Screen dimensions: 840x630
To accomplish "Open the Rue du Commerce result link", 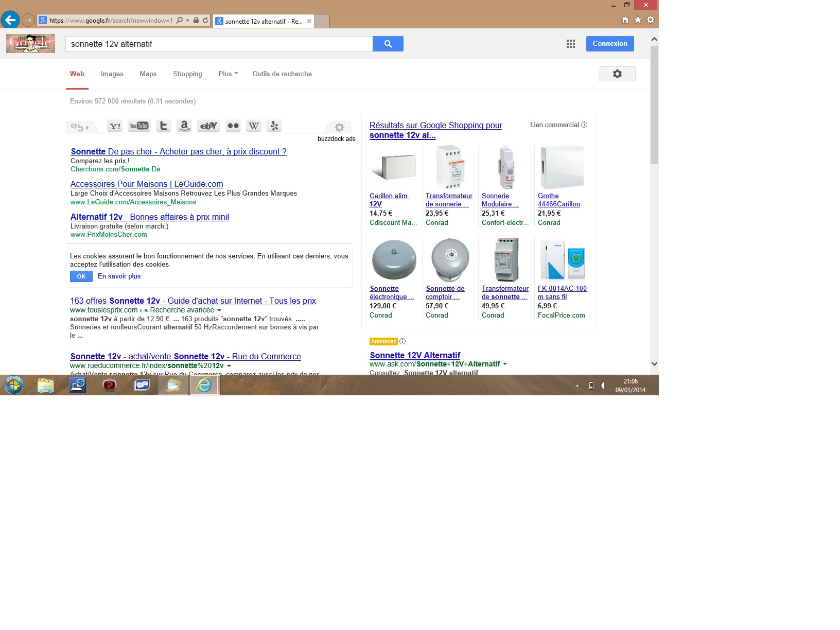I will pyautogui.click(x=186, y=357).
